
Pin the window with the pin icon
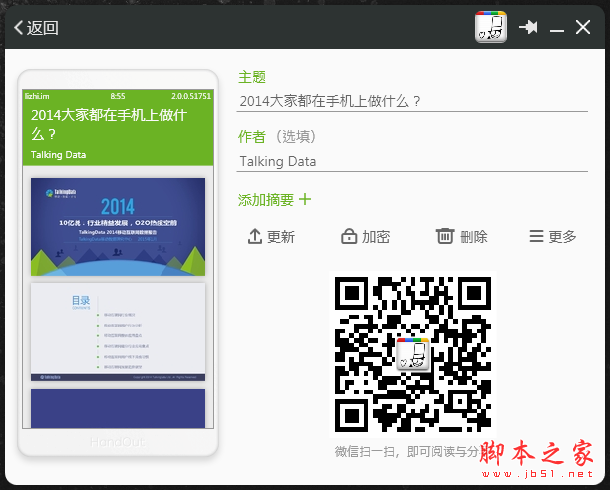coord(528,27)
